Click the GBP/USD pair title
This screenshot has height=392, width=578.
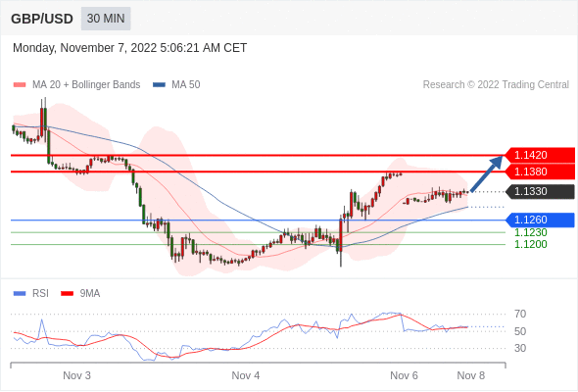tap(42, 19)
